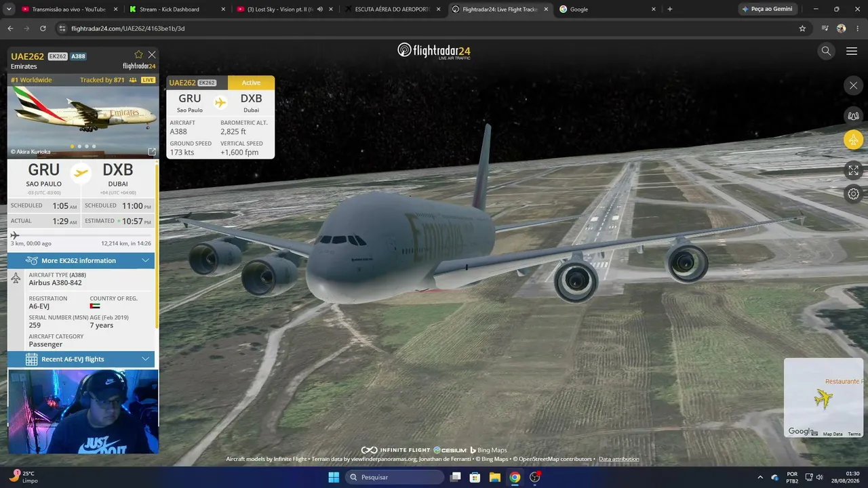Viewport: 868px width, 488px height.
Task: Toggle fullscreen for the 3D view
Action: tap(853, 170)
